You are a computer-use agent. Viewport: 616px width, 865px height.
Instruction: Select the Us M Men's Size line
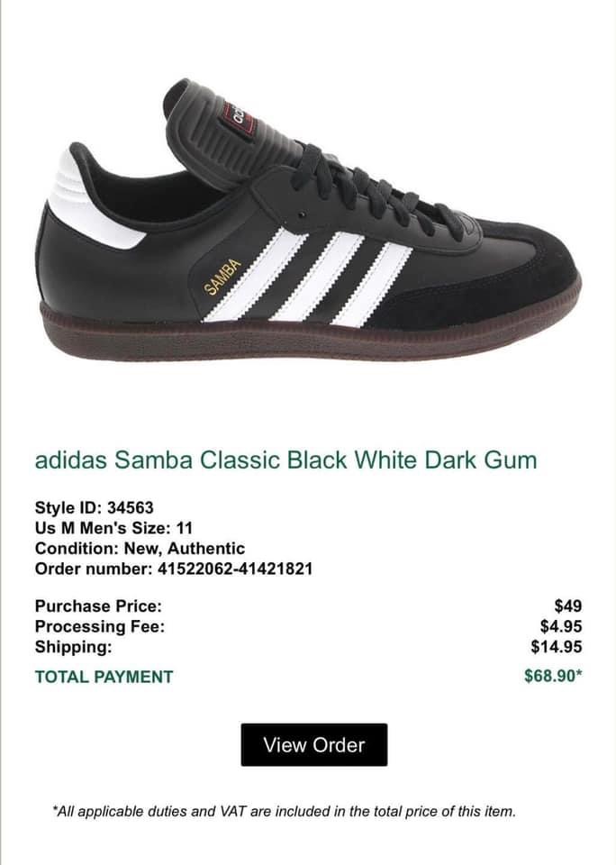113,528
